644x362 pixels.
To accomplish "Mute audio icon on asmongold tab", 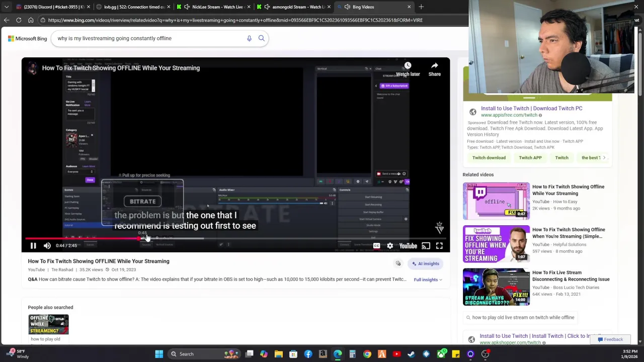I will (x=267, y=7).
